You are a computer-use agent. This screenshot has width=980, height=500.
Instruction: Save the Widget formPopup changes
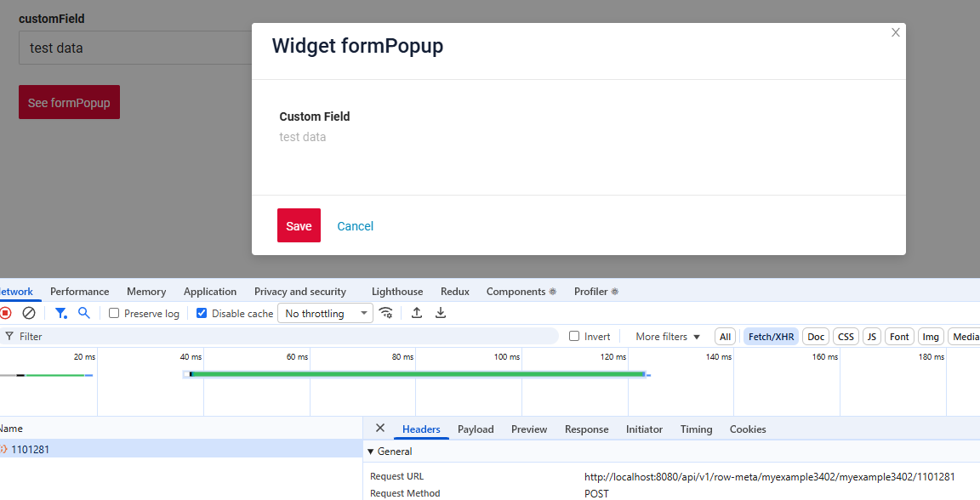click(x=299, y=226)
